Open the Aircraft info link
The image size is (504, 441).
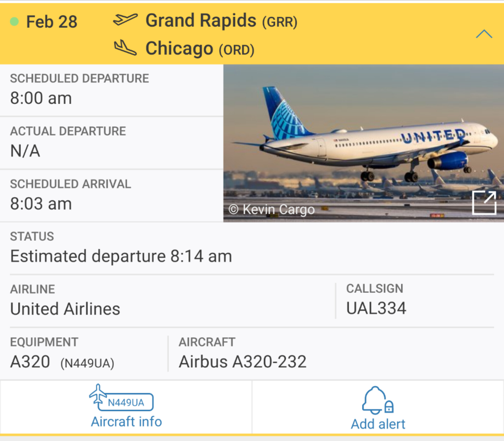click(126, 422)
